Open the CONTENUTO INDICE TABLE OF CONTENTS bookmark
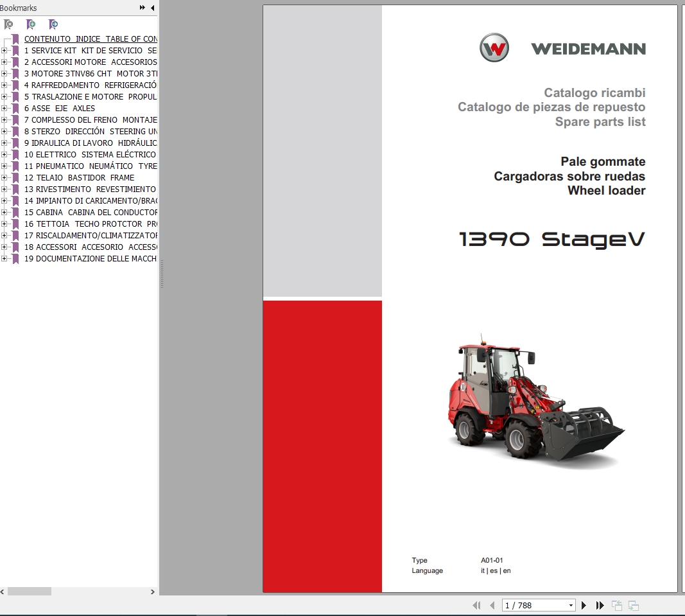The width and height of the screenshot is (685, 616). [91, 39]
